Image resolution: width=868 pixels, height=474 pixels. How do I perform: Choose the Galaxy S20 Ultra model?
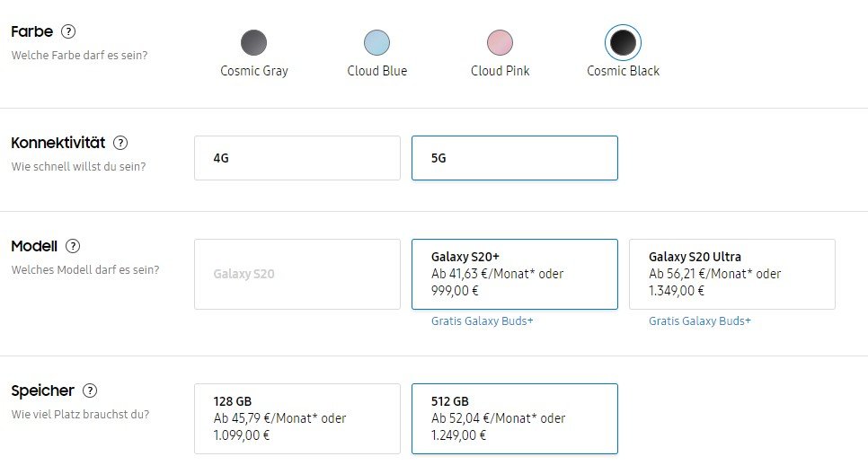(732, 275)
